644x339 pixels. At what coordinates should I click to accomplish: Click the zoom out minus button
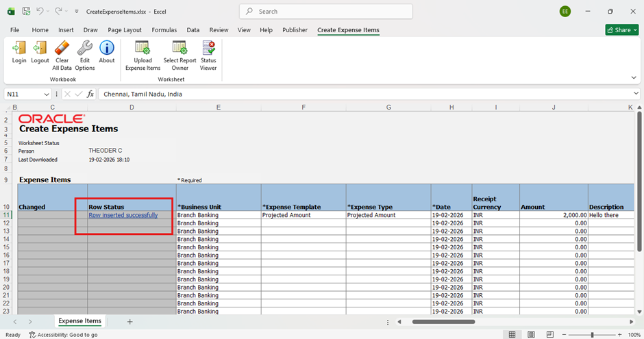(x=565, y=334)
